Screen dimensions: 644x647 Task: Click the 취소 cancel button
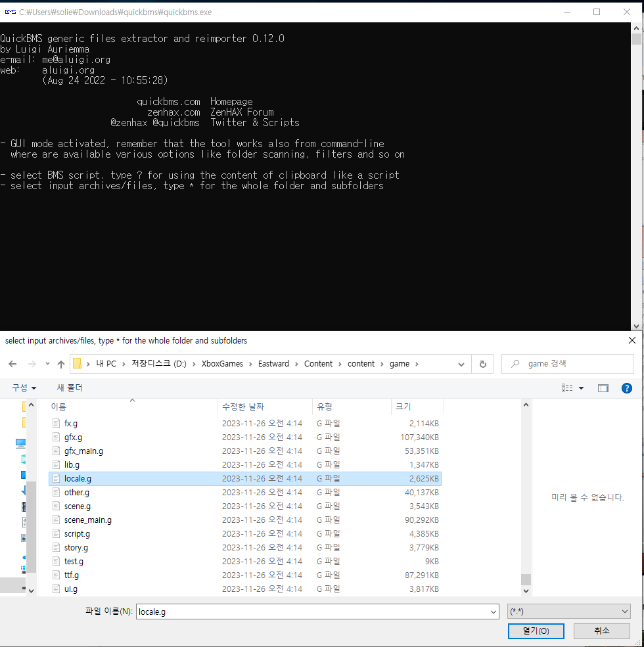pos(601,631)
